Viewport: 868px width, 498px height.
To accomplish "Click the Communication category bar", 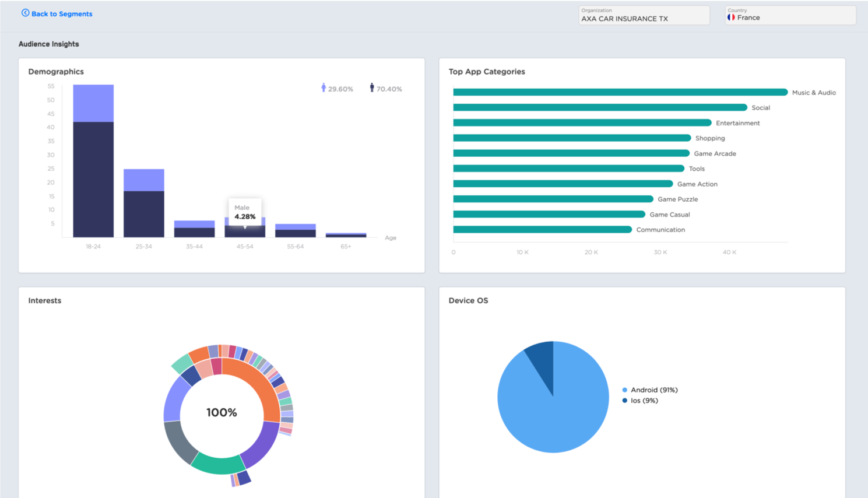I will (542, 229).
